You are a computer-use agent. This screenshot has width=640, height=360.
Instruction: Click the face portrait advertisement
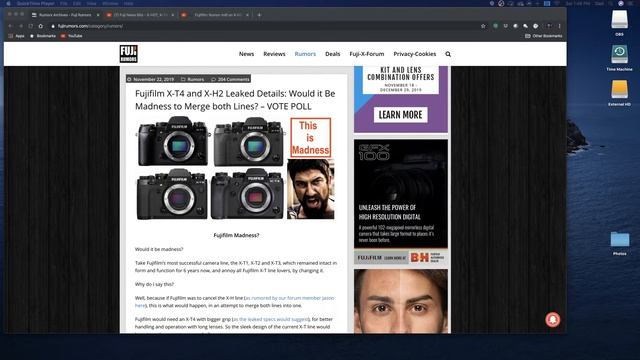tap(401, 301)
